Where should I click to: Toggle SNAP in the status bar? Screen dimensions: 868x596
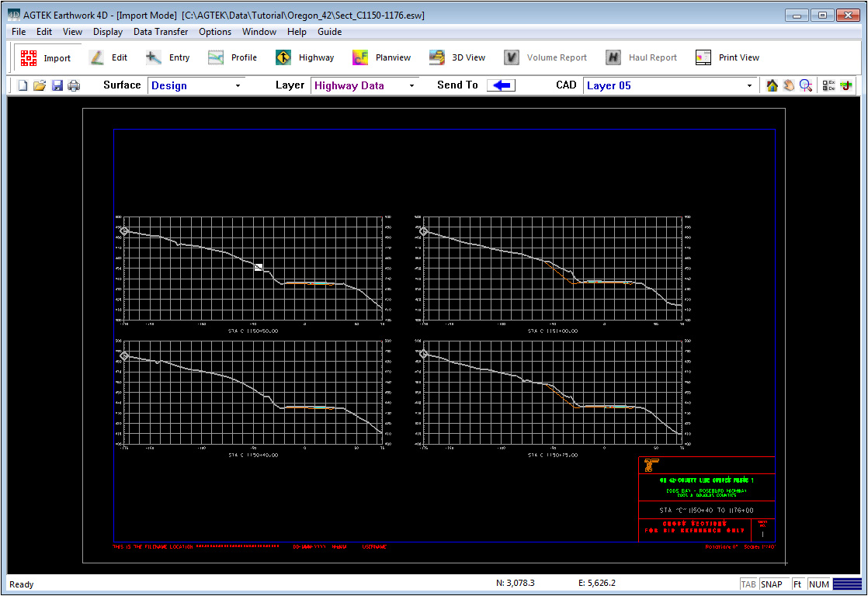point(772,584)
